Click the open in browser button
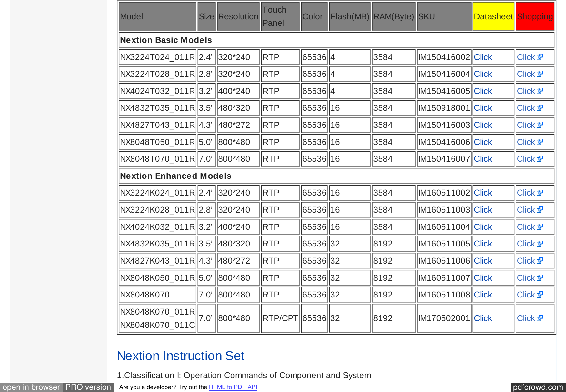 pyautogui.click(x=31, y=387)
